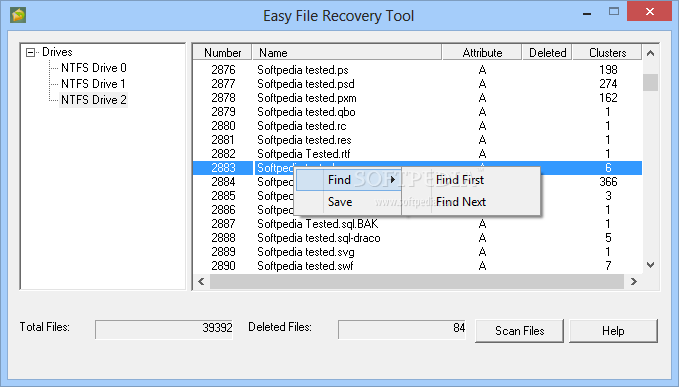Click file number 2883 in highlighted row

(223, 168)
